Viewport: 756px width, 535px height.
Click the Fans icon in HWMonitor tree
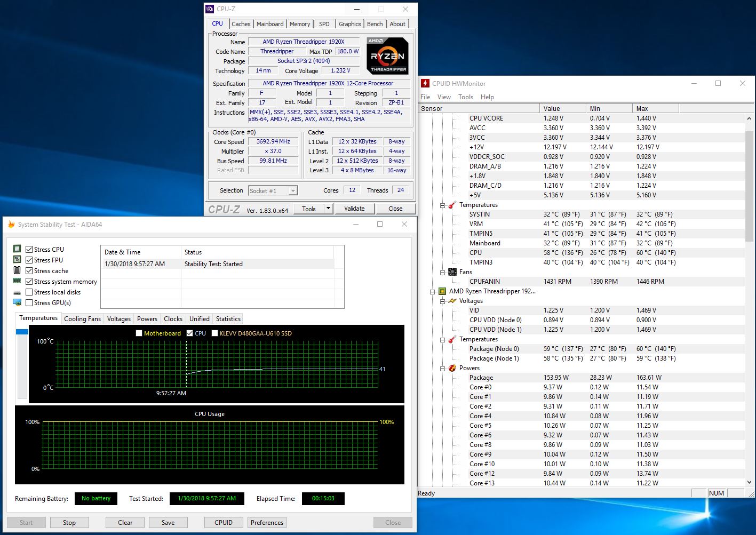point(452,272)
